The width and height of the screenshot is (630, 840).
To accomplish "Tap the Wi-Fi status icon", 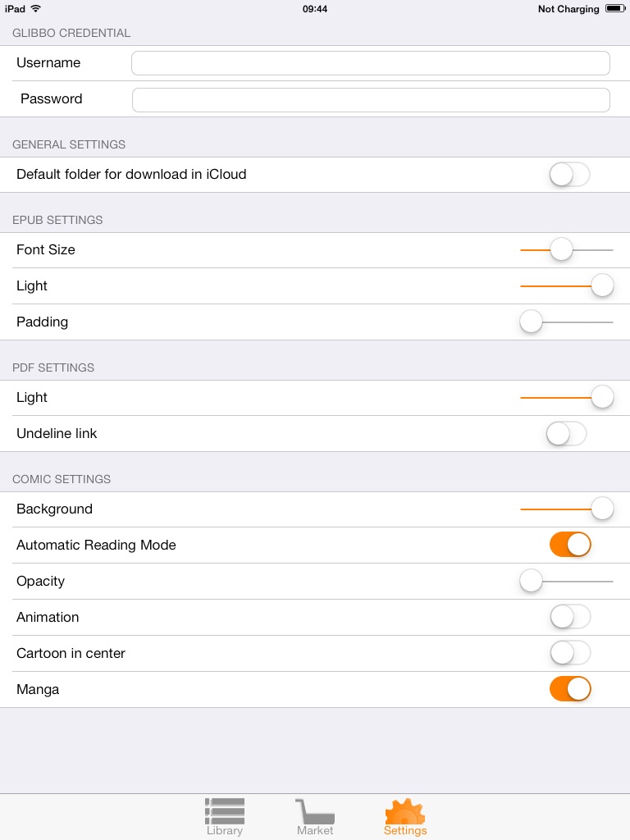I will coord(35,9).
